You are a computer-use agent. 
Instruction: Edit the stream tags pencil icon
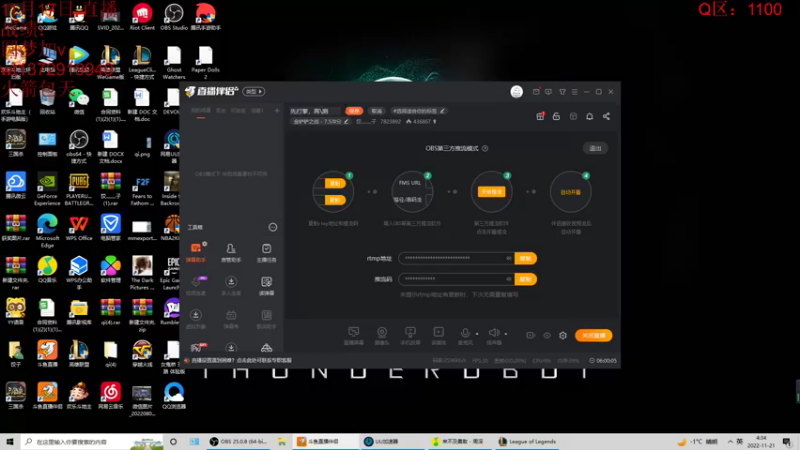(x=442, y=111)
